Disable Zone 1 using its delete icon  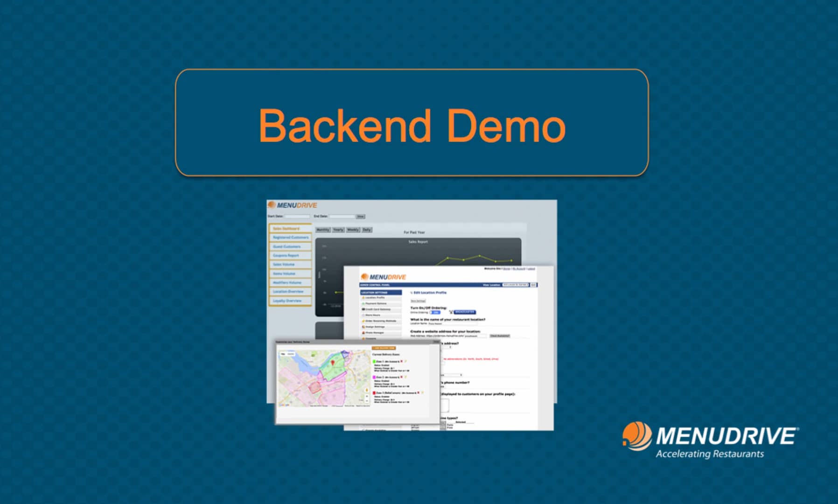click(x=401, y=361)
